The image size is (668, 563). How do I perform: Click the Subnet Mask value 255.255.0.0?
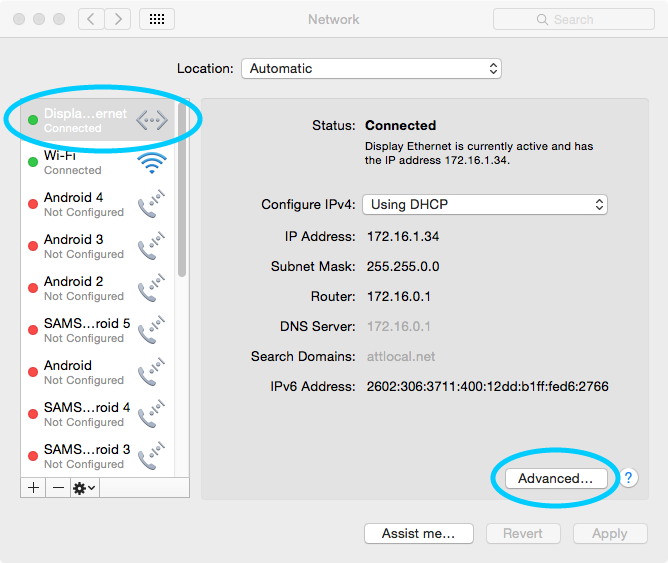(403, 267)
